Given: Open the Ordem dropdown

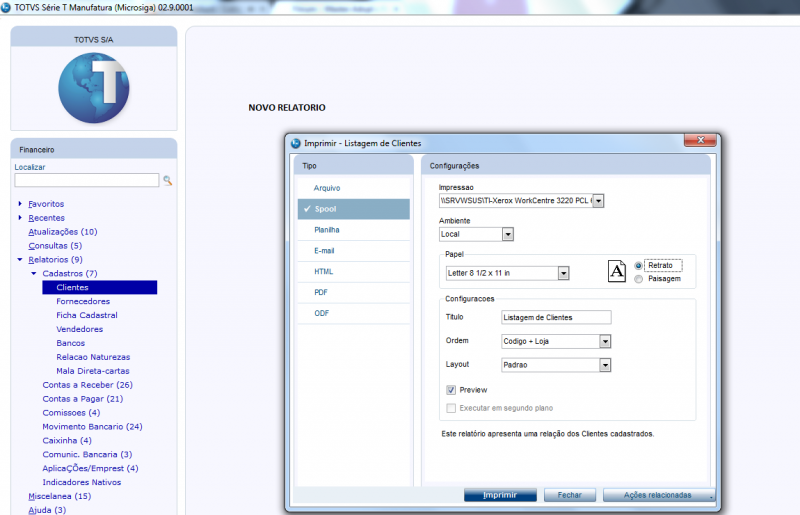Looking at the screenshot, I should point(605,341).
